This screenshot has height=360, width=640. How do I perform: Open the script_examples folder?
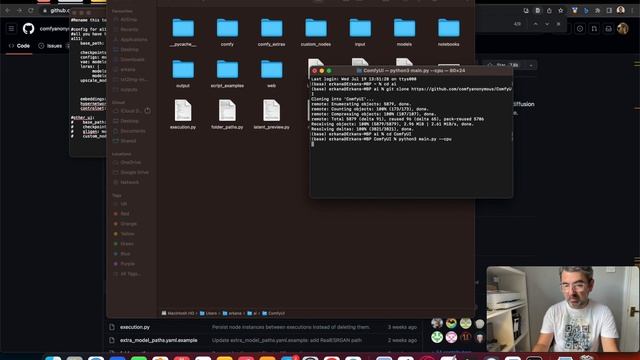click(x=227, y=69)
